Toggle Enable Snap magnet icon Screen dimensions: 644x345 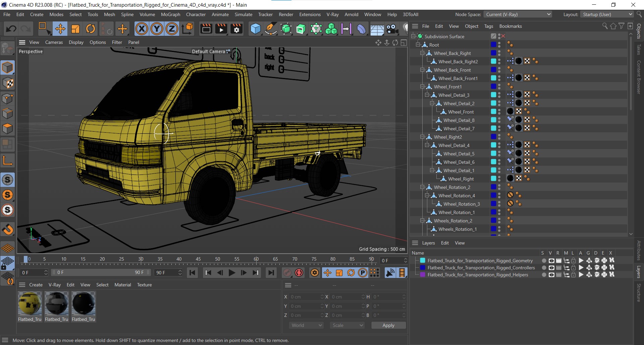coord(7,229)
